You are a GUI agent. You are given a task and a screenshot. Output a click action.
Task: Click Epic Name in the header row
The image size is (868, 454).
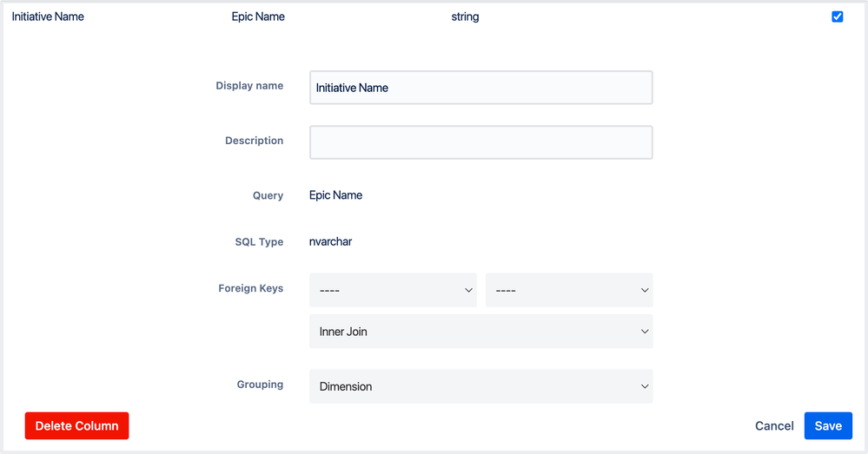point(258,16)
